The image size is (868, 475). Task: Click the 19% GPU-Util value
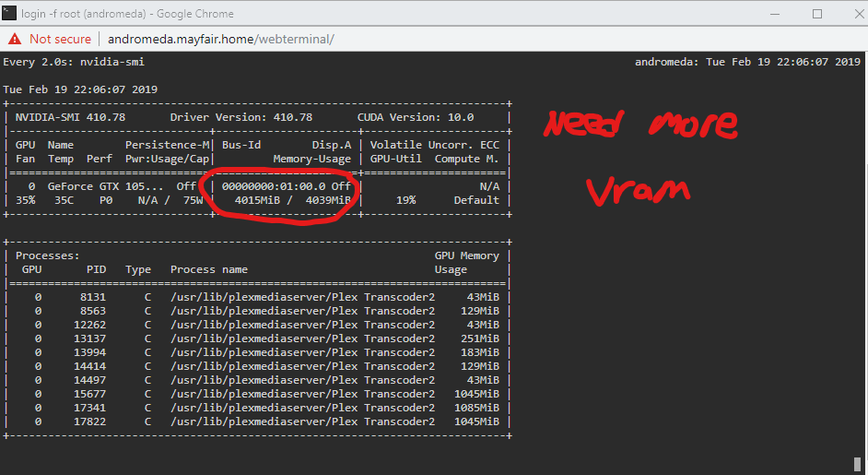coord(405,200)
